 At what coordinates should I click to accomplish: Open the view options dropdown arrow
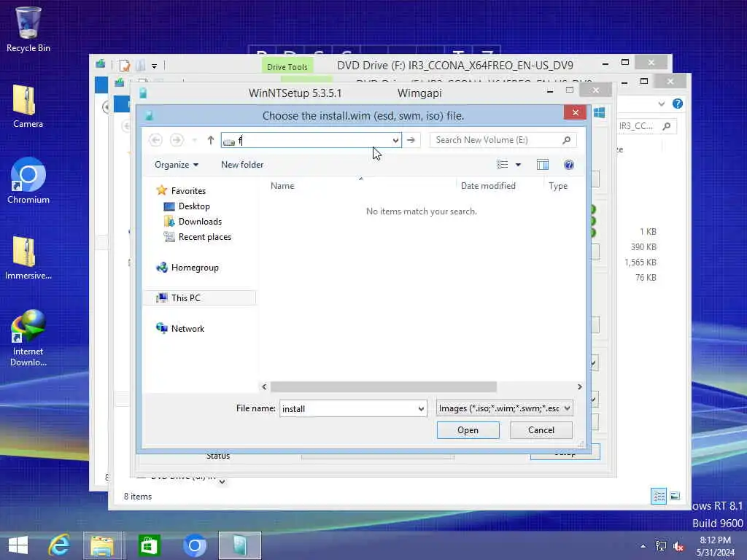(x=519, y=165)
